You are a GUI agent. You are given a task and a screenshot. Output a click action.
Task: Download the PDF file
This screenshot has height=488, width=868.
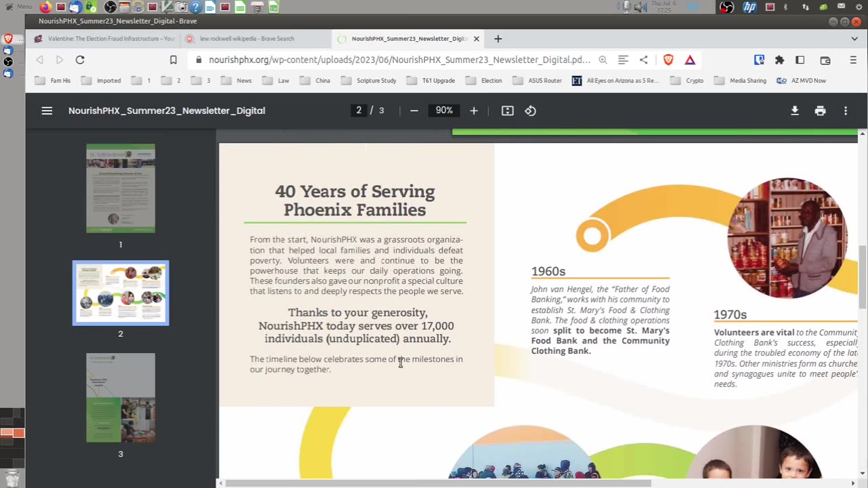point(795,110)
